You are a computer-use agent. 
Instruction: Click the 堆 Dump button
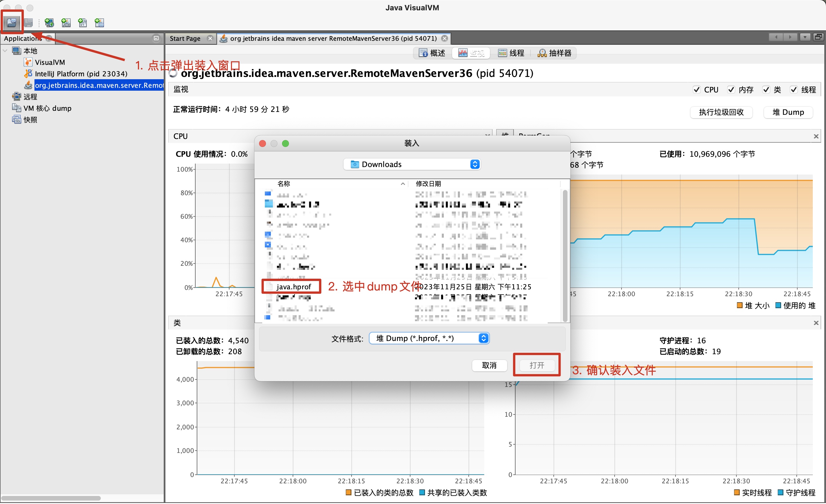[788, 112]
